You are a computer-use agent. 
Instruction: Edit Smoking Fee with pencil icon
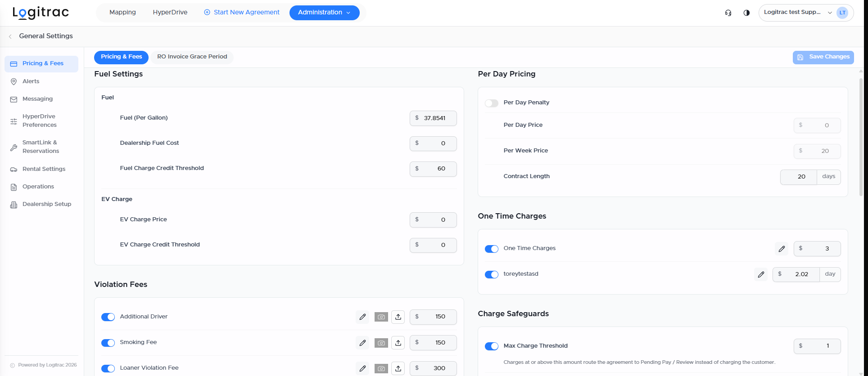pyautogui.click(x=362, y=343)
